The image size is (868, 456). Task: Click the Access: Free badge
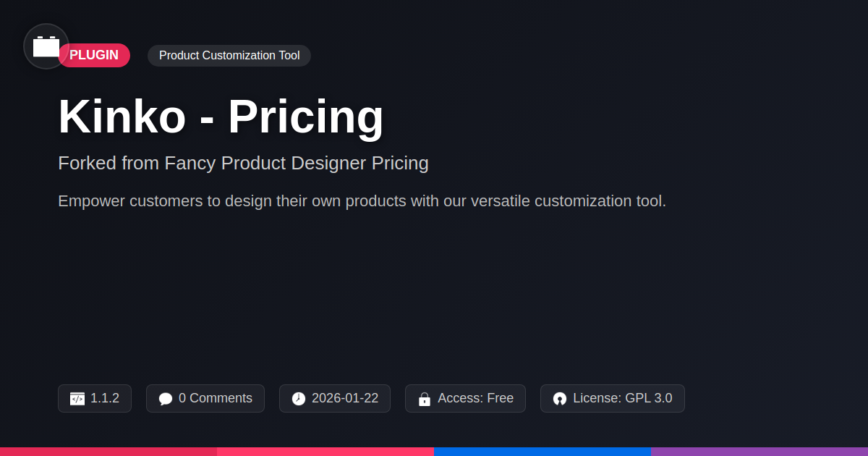pos(465,399)
